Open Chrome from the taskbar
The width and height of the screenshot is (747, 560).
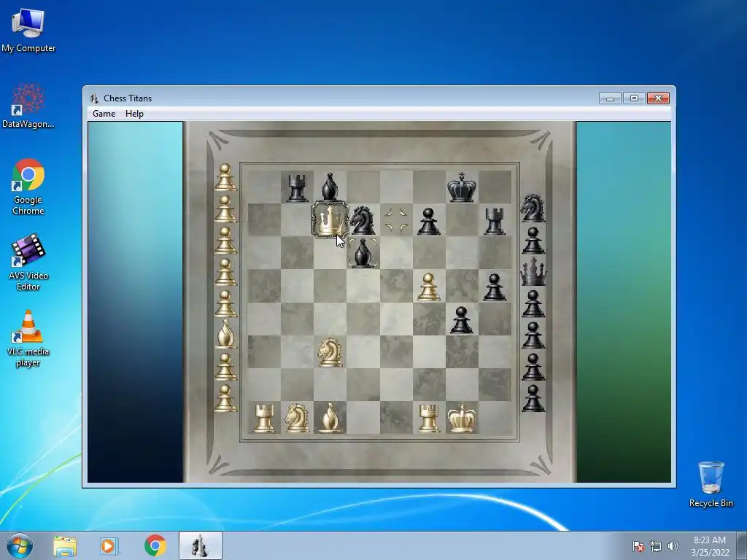point(155,545)
